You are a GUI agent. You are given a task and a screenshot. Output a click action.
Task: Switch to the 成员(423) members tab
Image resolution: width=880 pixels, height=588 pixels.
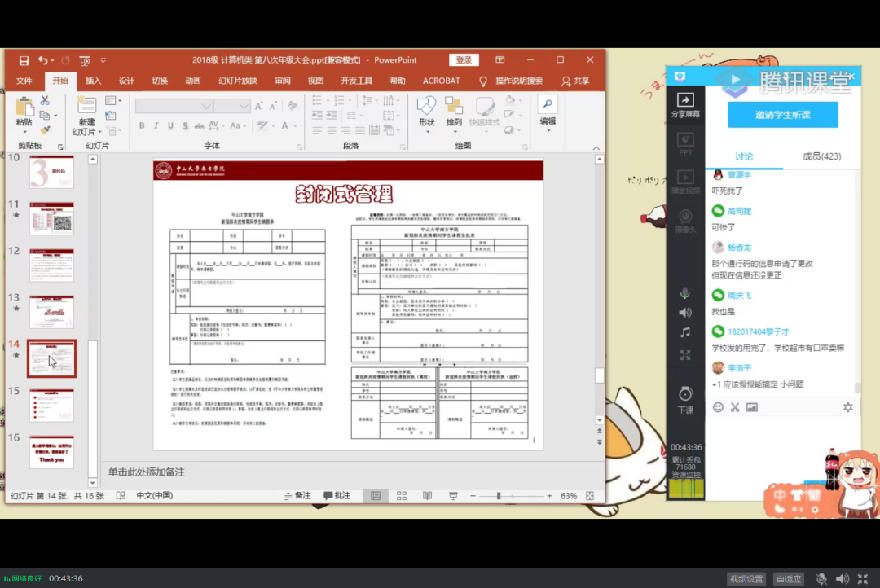[821, 156]
